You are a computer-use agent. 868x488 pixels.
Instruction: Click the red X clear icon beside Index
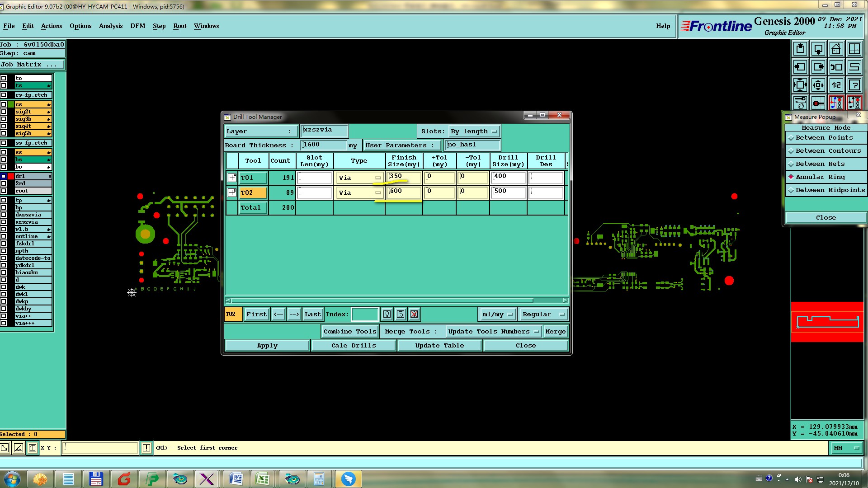pos(414,314)
